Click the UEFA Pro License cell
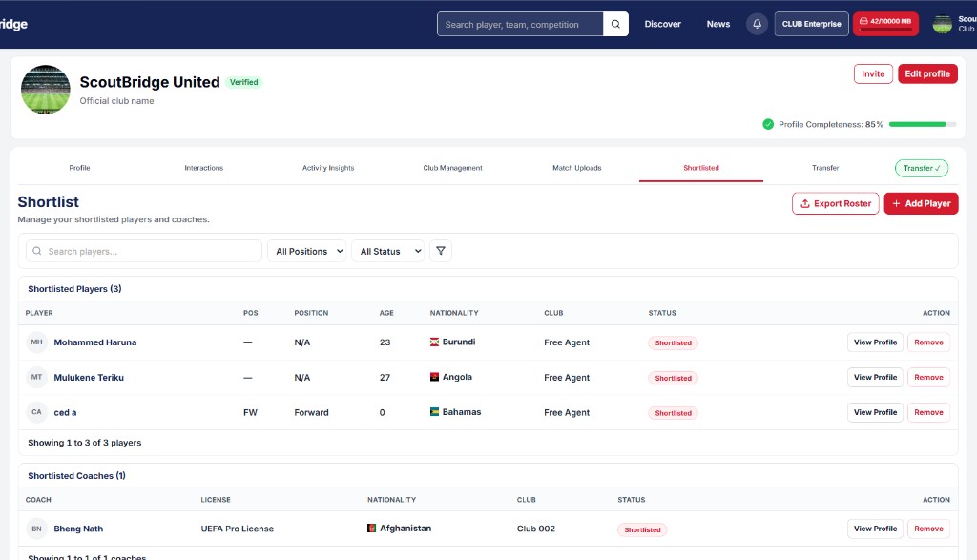This screenshot has width=977, height=560. pos(237,529)
